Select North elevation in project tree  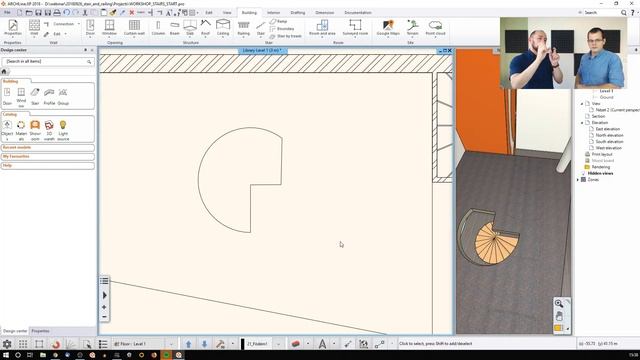click(609, 135)
